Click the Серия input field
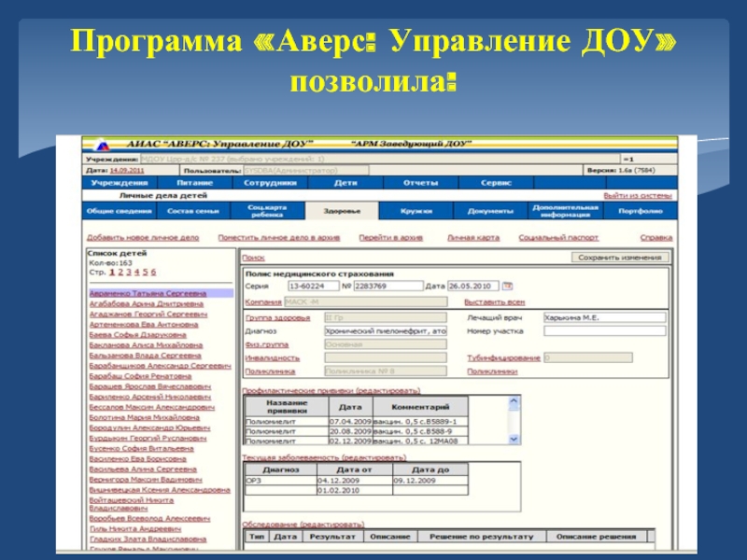The height and width of the screenshot is (560, 747). point(313,287)
